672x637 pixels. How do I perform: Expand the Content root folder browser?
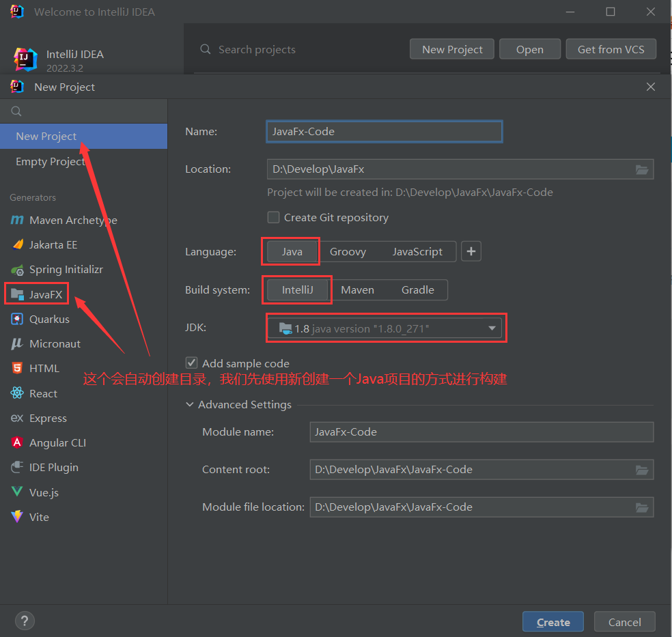[x=641, y=469]
